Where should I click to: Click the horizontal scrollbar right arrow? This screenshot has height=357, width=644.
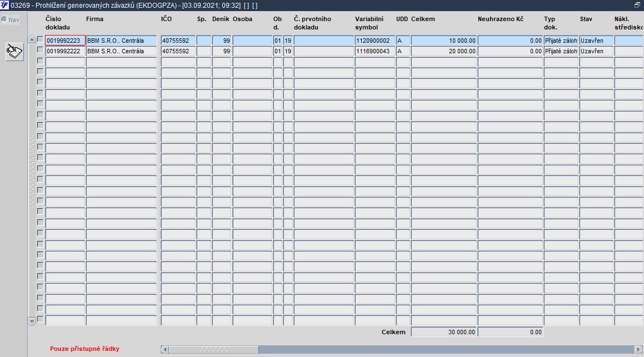(x=638, y=349)
